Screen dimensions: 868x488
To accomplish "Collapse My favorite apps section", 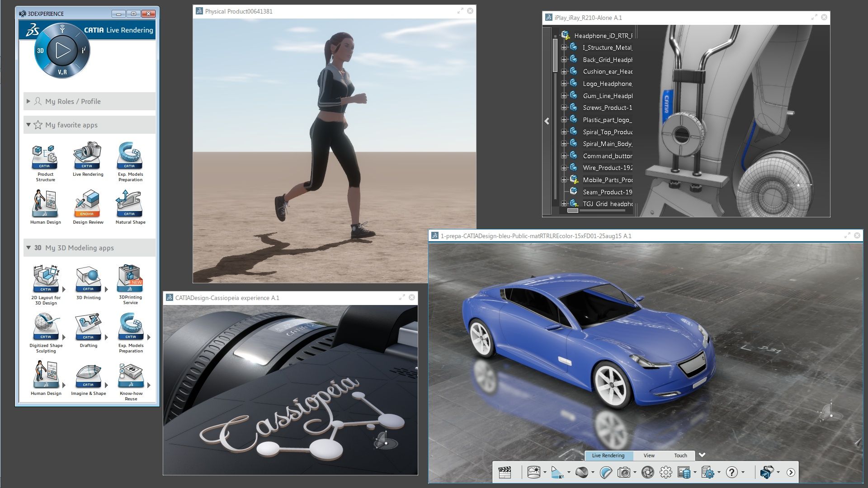I will (x=28, y=125).
